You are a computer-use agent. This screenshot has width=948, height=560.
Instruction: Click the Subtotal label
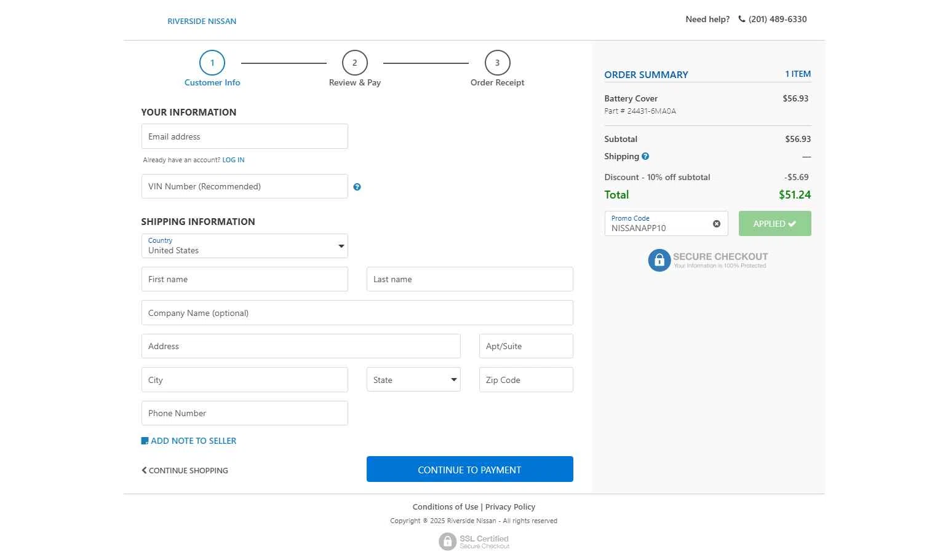[621, 139]
